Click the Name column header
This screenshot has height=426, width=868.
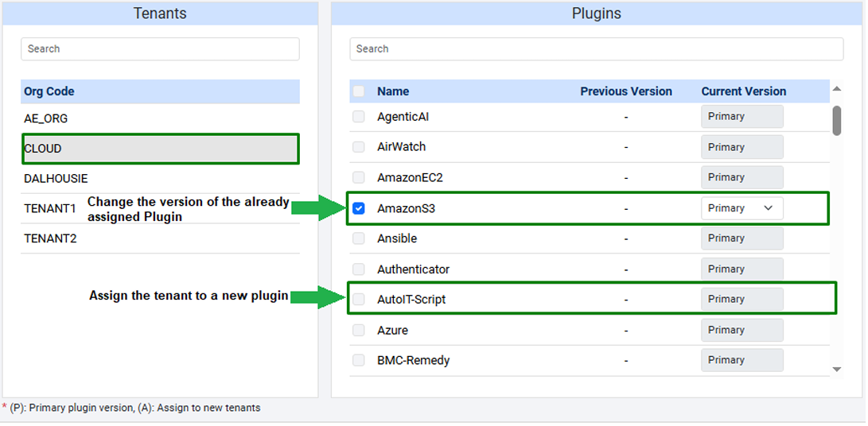393,91
